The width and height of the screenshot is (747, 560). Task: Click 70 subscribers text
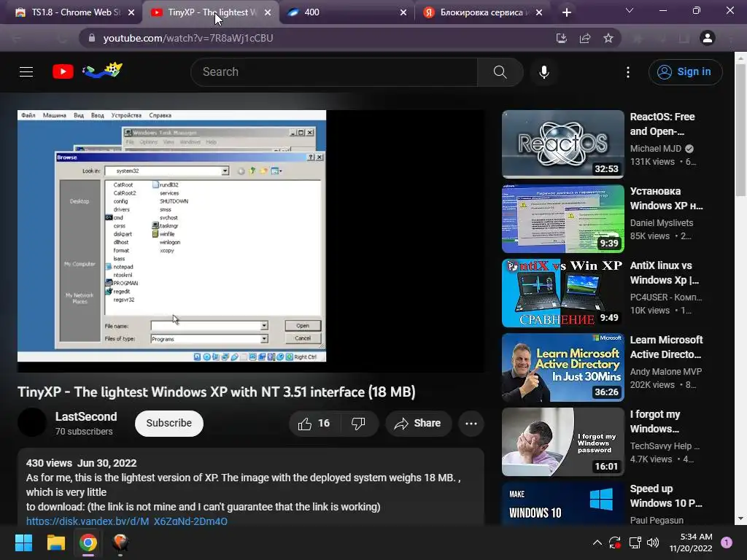click(84, 432)
